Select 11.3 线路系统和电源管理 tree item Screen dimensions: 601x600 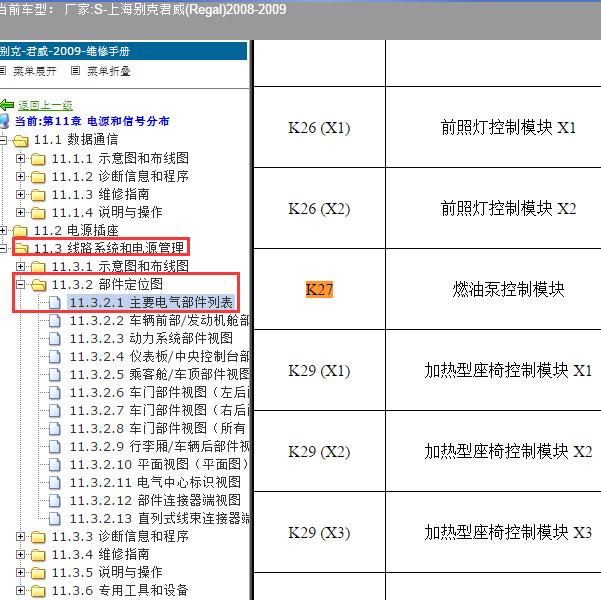(109, 248)
